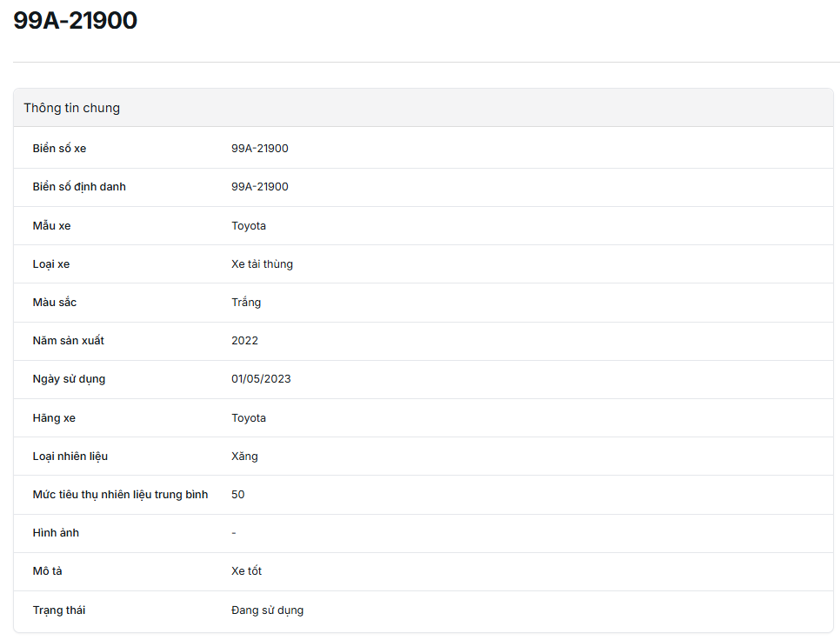This screenshot has width=840, height=640.
Task: Select the Biển số xe value 99A-21900
Action: point(259,149)
